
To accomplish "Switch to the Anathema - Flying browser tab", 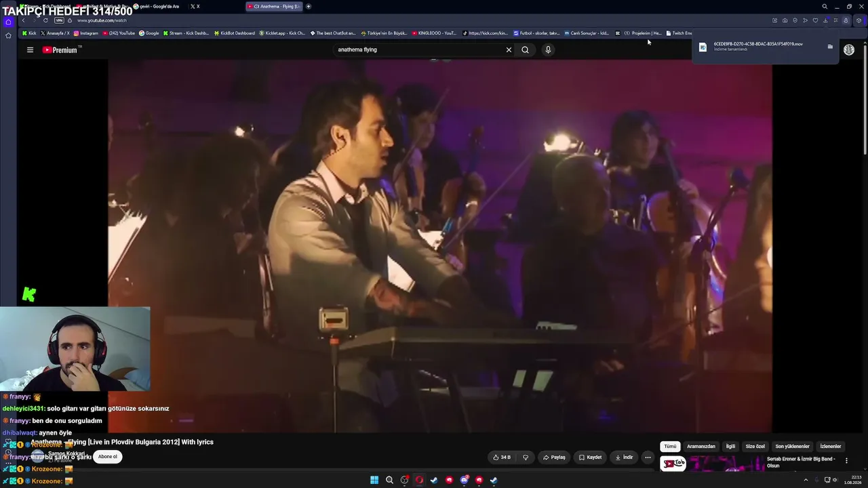I will point(274,6).
